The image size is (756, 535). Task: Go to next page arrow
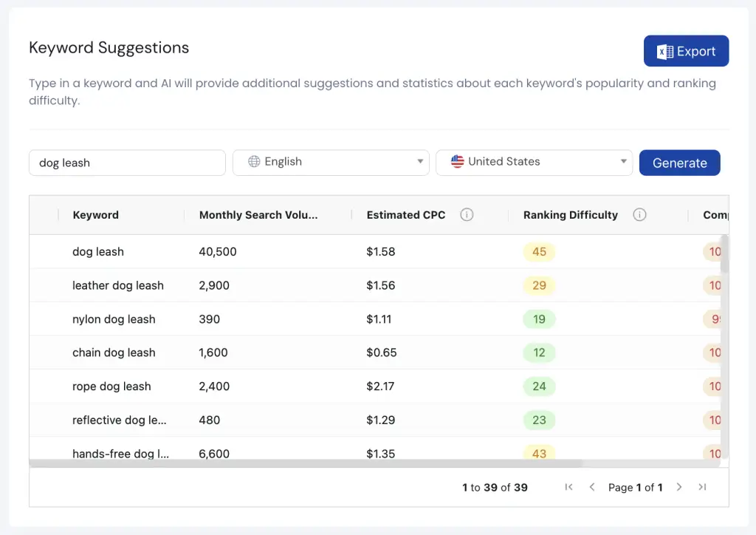click(679, 487)
